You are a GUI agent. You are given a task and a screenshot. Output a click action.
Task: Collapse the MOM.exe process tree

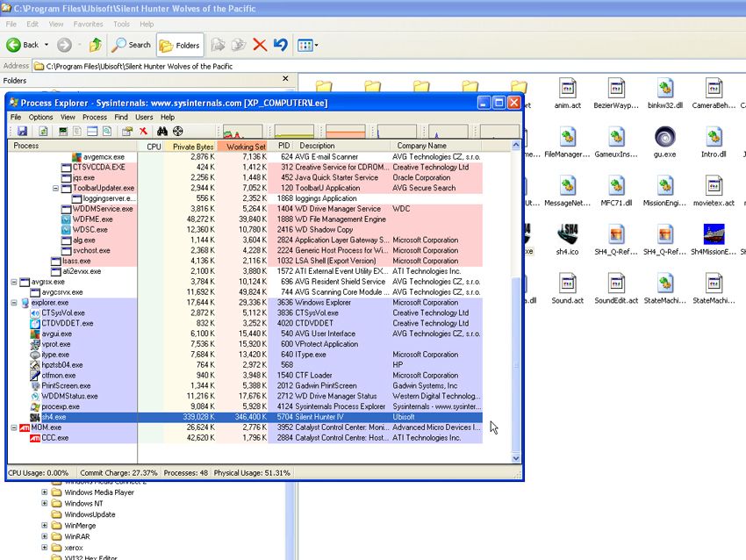[14, 427]
